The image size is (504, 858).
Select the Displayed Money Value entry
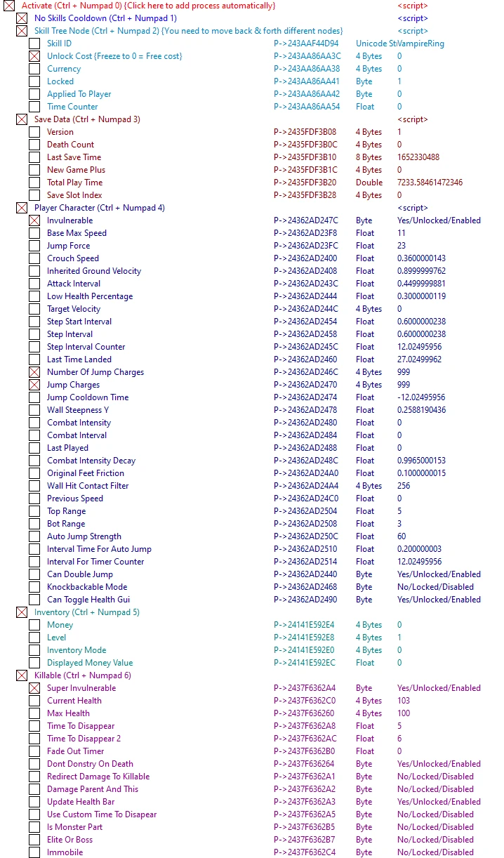[90, 663]
